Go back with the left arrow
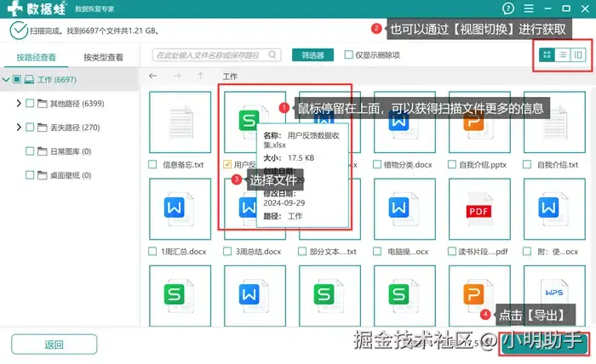 [x=152, y=76]
